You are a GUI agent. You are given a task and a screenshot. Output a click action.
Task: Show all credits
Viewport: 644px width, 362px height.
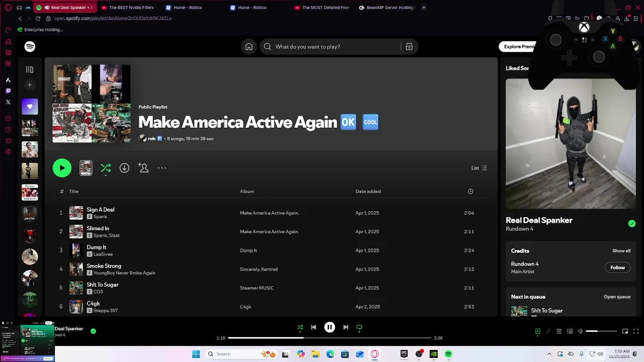coord(621,251)
